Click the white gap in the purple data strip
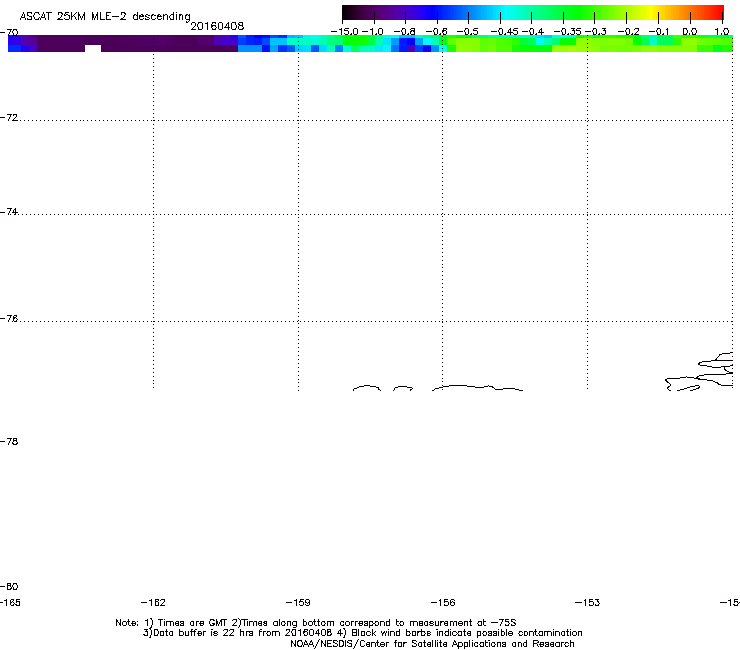This screenshot has width=740, height=650. tap(93, 48)
